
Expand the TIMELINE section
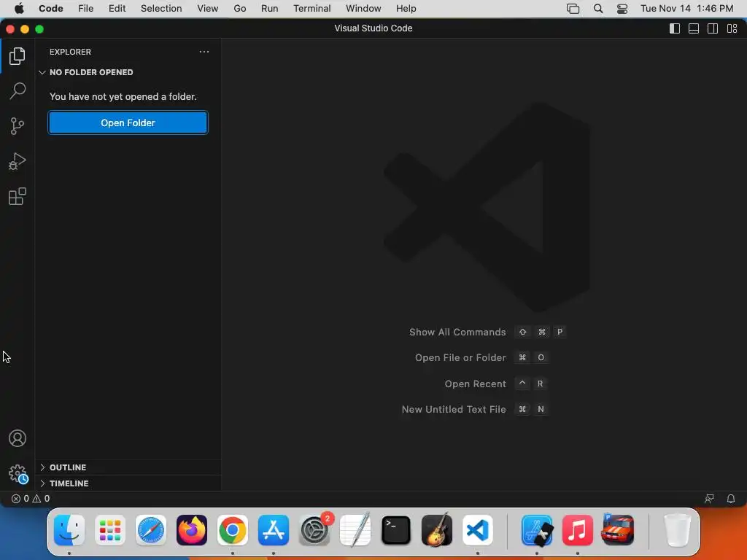[128, 483]
